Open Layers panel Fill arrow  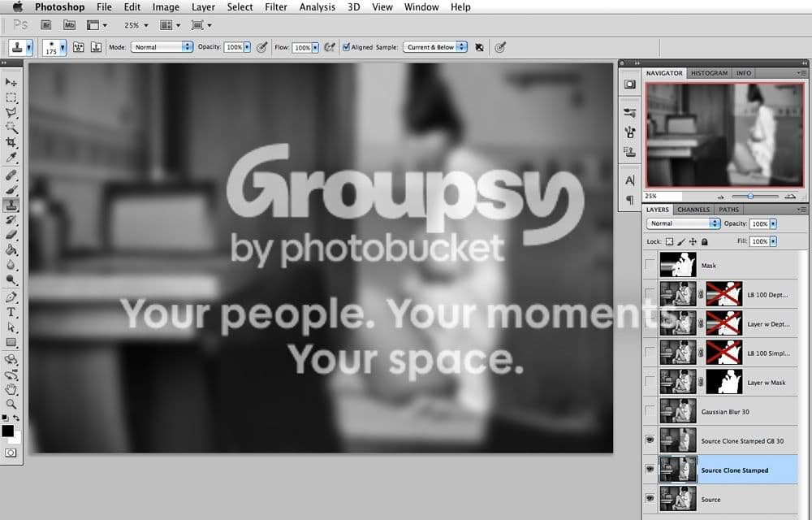click(x=773, y=241)
